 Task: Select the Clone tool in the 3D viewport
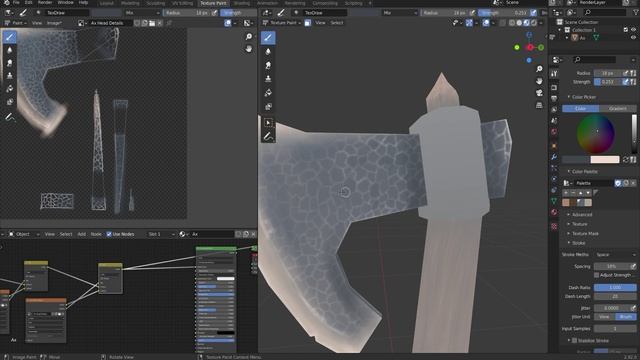[268, 79]
